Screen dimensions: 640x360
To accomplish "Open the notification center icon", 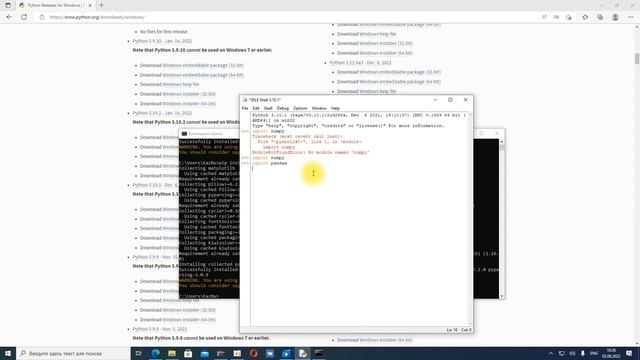I will 629,353.
